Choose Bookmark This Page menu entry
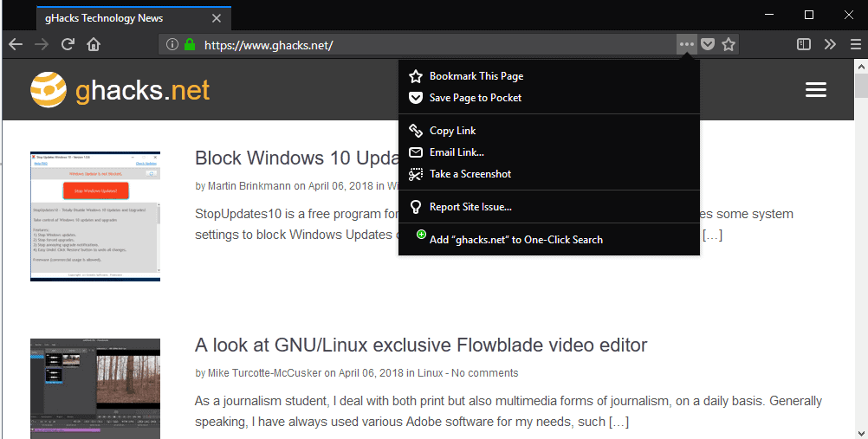The height and width of the screenshot is (439, 868). pos(549,76)
